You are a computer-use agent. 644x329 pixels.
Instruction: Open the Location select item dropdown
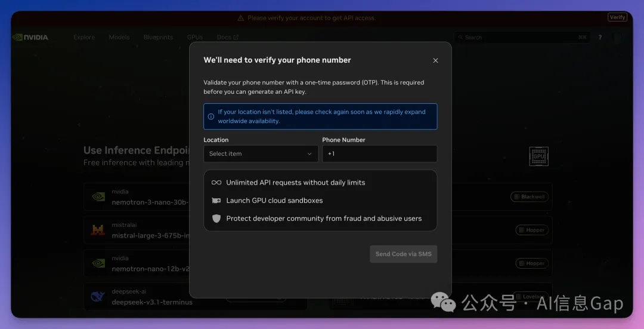click(x=261, y=154)
